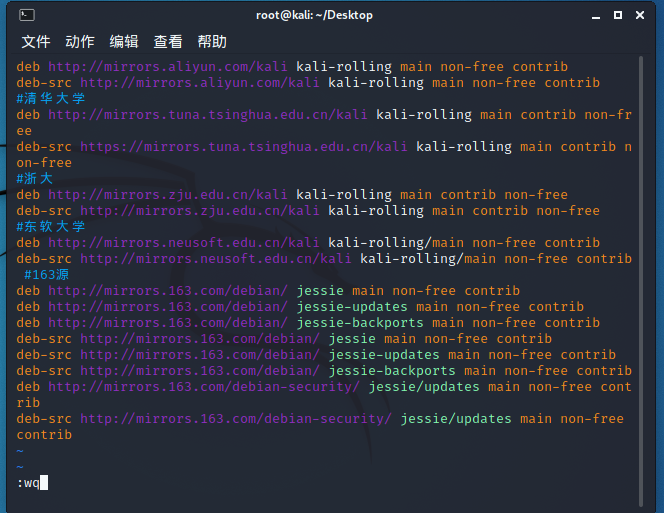
Task: Click 'jessie-backports' in the deb-src line
Action: (x=392, y=371)
